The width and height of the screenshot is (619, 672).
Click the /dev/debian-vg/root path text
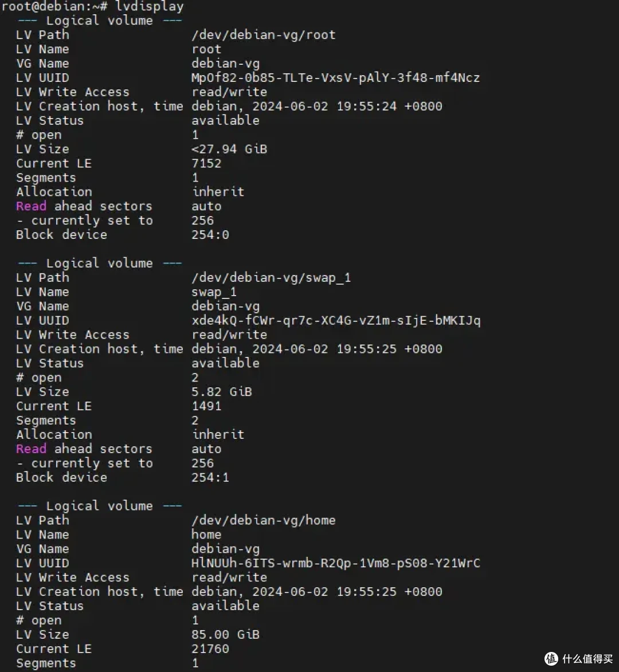(263, 35)
